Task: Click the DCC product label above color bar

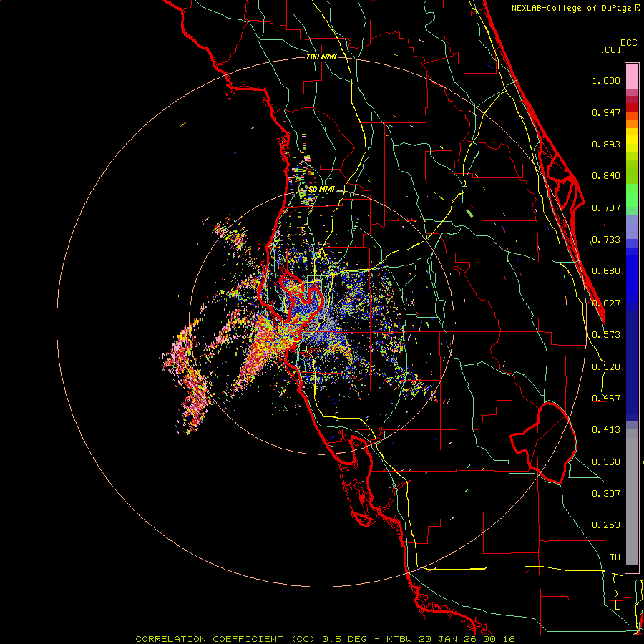Action: [x=628, y=42]
